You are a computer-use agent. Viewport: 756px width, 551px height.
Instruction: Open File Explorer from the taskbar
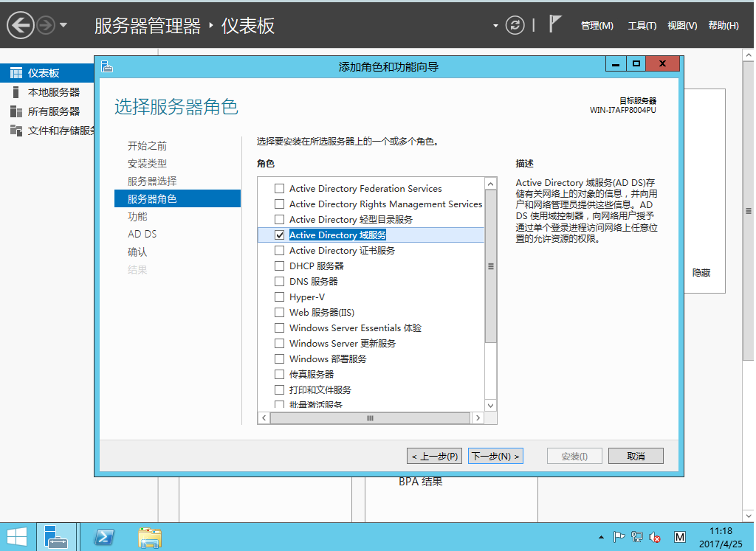tap(149, 536)
